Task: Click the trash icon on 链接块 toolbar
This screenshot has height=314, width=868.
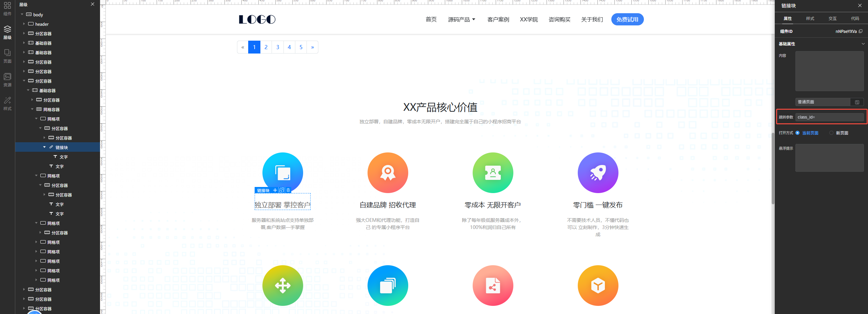Action: click(x=288, y=190)
